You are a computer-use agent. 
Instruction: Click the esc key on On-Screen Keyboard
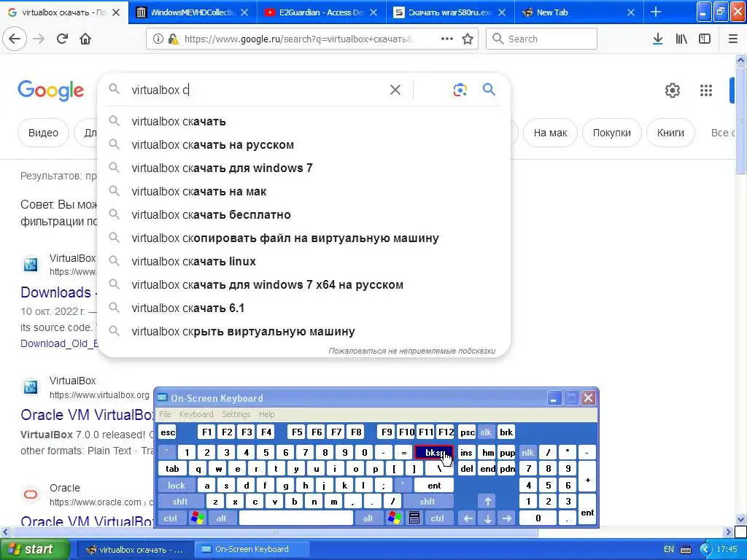tap(168, 432)
